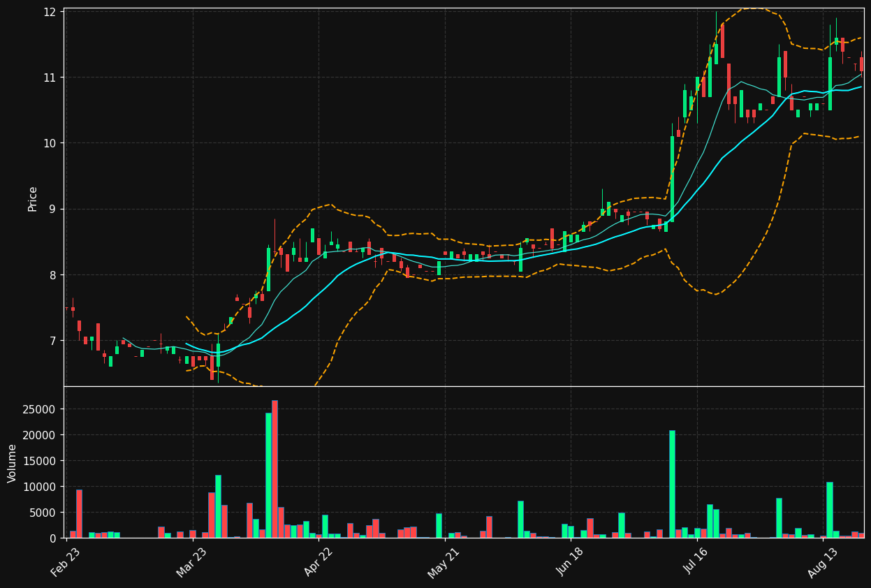Image resolution: width=871 pixels, height=588 pixels.
Task: Click the 10 price tick label
Action: (50, 143)
